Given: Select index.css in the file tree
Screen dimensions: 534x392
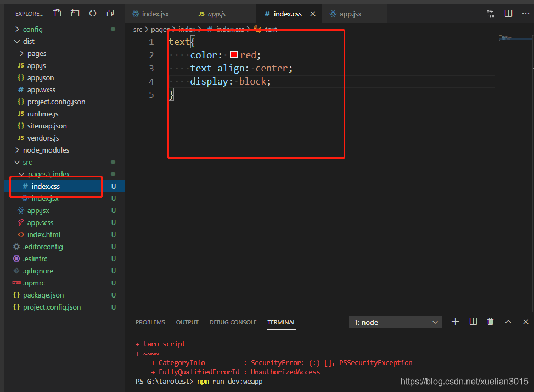Looking at the screenshot, I should (x=65, y=186).
